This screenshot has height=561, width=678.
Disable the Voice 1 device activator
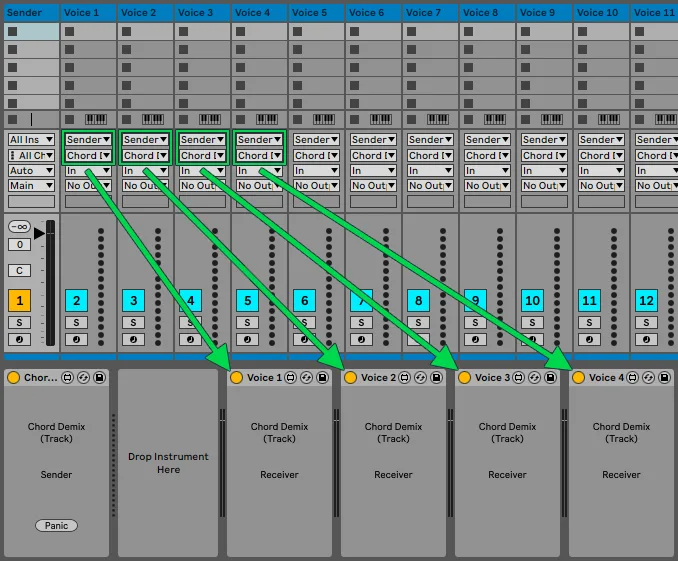[236, 378]
